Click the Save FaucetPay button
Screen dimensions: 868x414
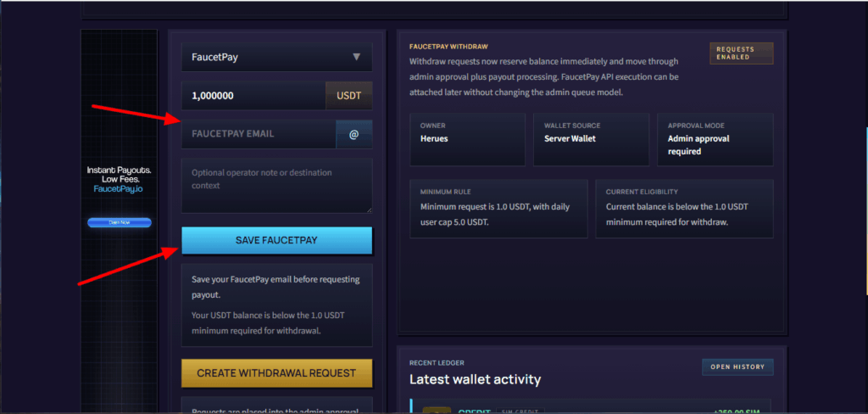277,241
